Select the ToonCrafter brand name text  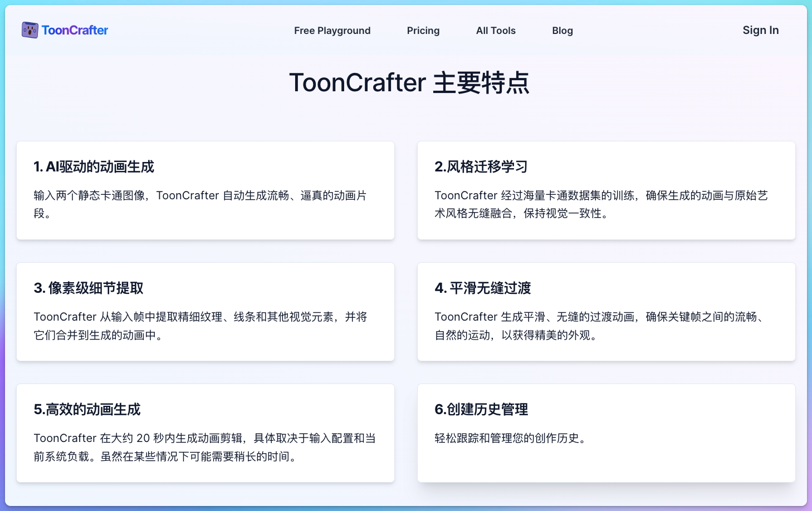[75, 30]
